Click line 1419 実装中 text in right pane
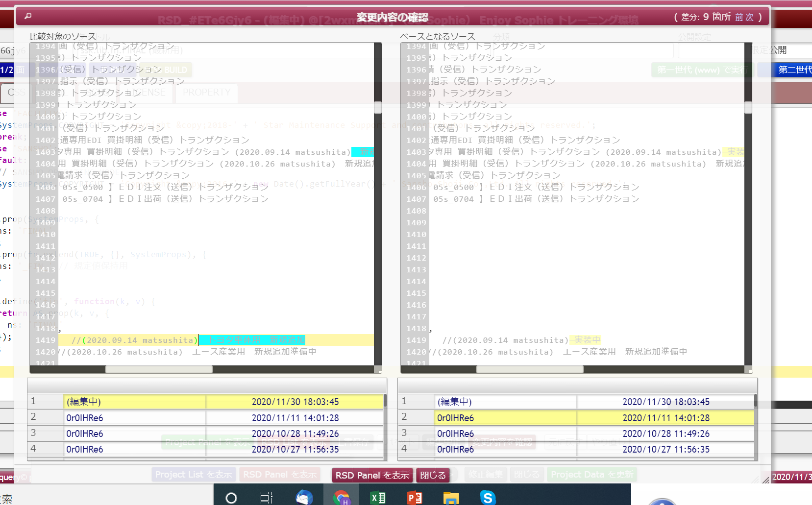Screen dimensions: 812x505 585,340
